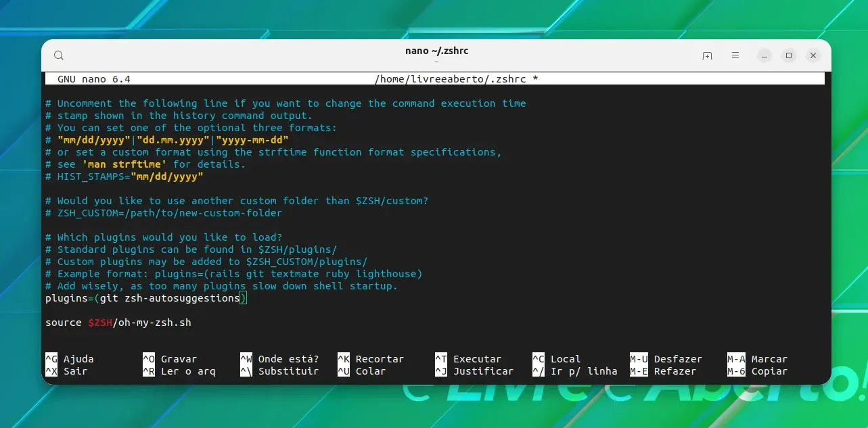Click the ^R Ler o arq shortcut
The height and width of the screenshot is (428, 868).
click(x=179, y=371)
